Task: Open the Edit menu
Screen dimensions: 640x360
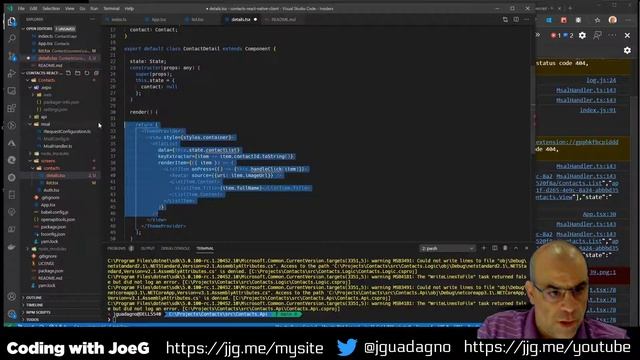Action: click(x=33, y=9)
